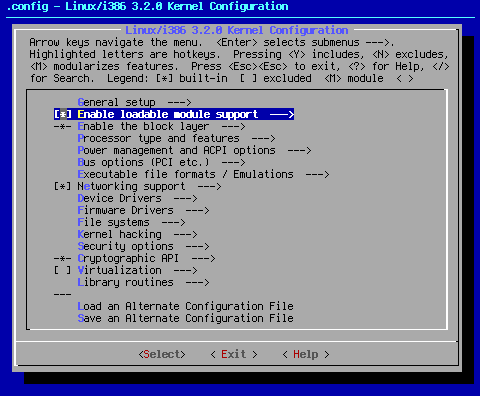480x396 pixels.
Task: Open Bus options (PCI etc.) submenu
Action: pyautogui.click(x=161, y=162)
